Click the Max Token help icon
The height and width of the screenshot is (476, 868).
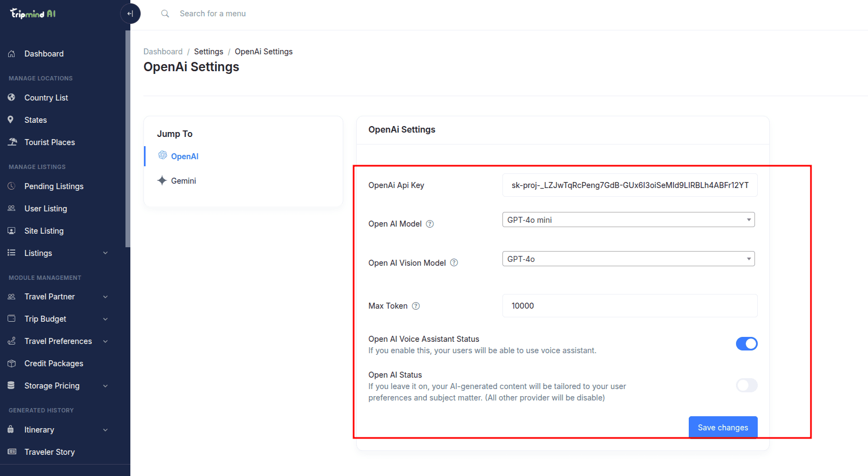point(416,306)
